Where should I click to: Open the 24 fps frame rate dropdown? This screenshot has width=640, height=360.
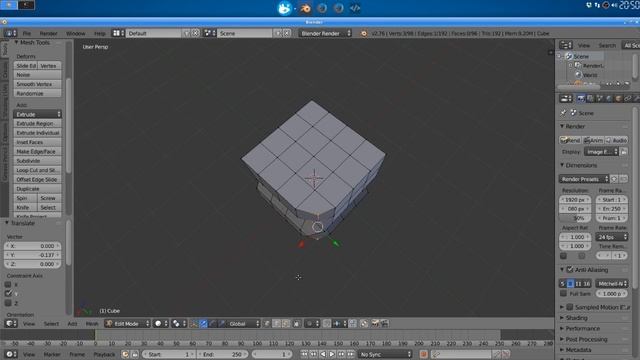coord(611,237)
